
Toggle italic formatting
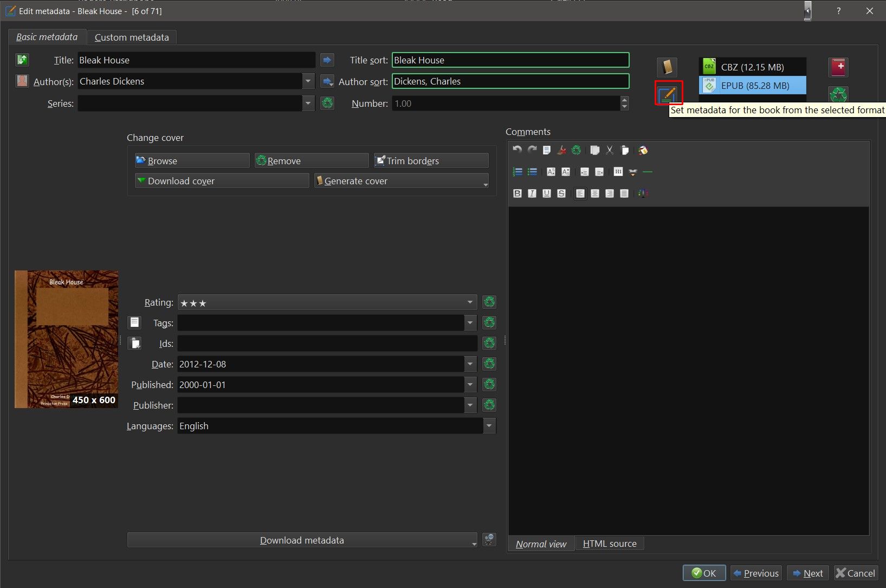pos(532,193)
